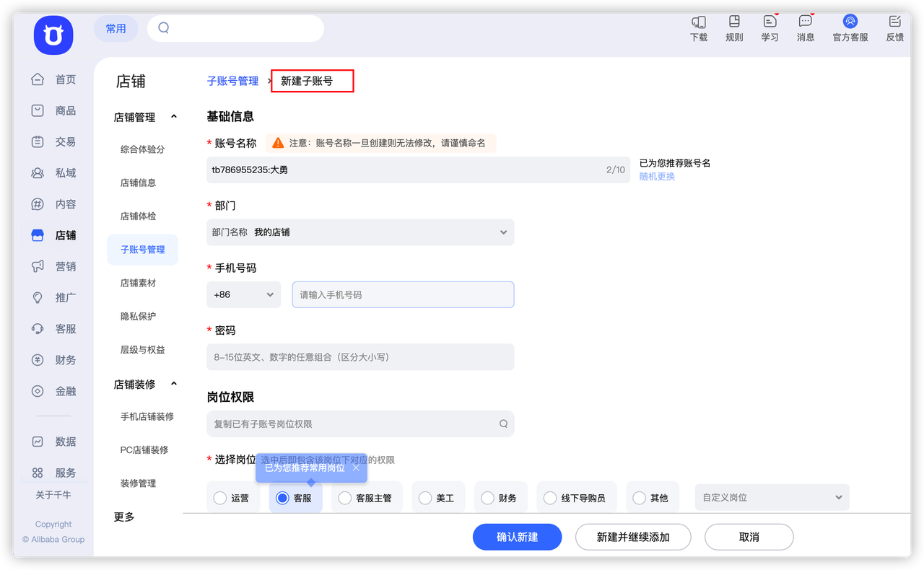Screen dimensions: 924x570
Task: Expand the 更多 section in store menu
Action: [124, 517]
